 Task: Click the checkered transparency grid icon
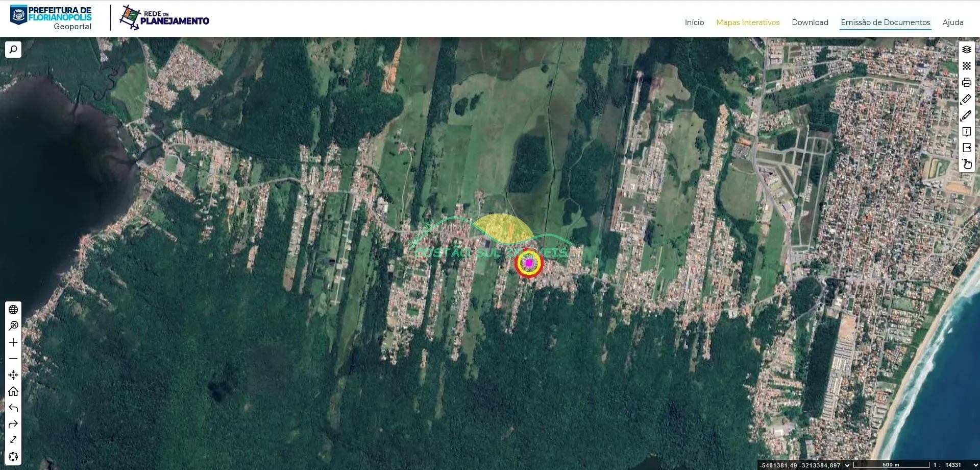pos(966,66)
